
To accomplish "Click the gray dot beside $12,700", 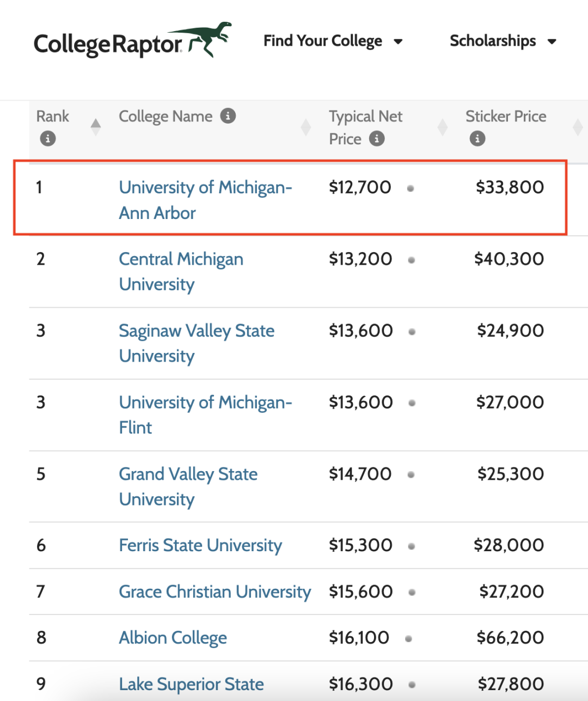I will pos(411,188).
